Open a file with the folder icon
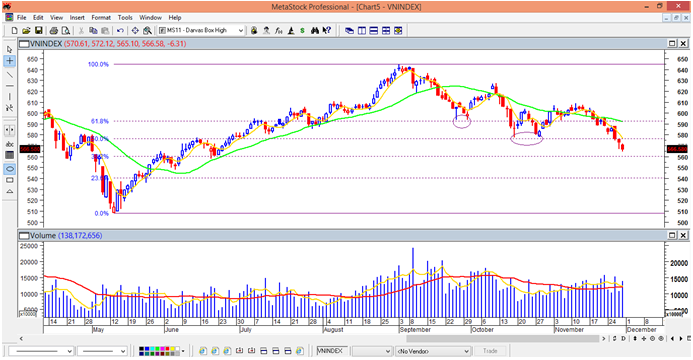The height and width of the screenshot is (360, 693). [26, 30]
